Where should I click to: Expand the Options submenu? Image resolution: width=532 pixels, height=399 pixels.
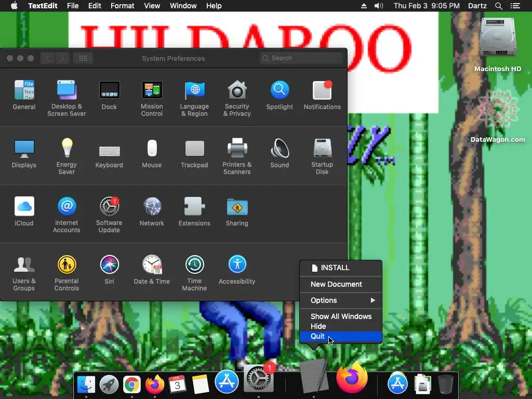[341, 300]
